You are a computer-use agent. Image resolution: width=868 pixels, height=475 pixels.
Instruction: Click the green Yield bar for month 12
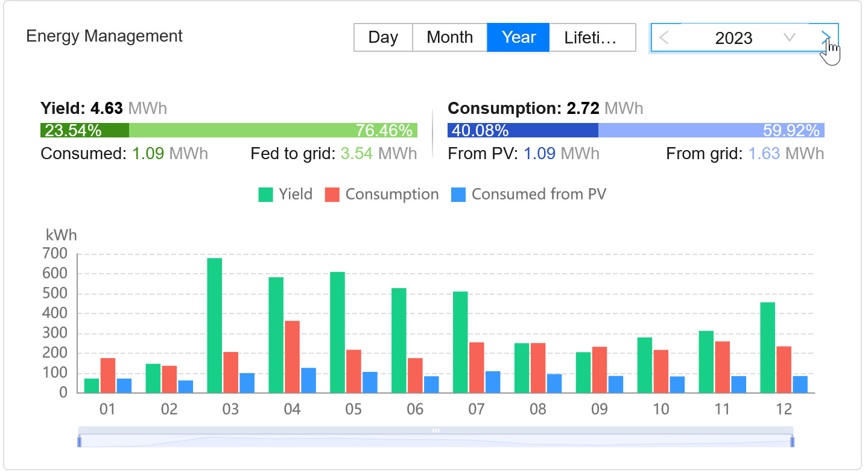coord(767,348)
